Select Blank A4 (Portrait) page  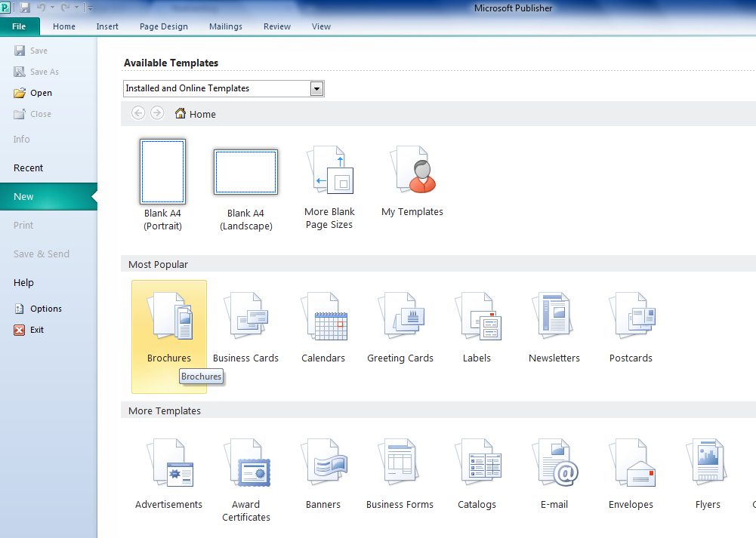(162, 185)
